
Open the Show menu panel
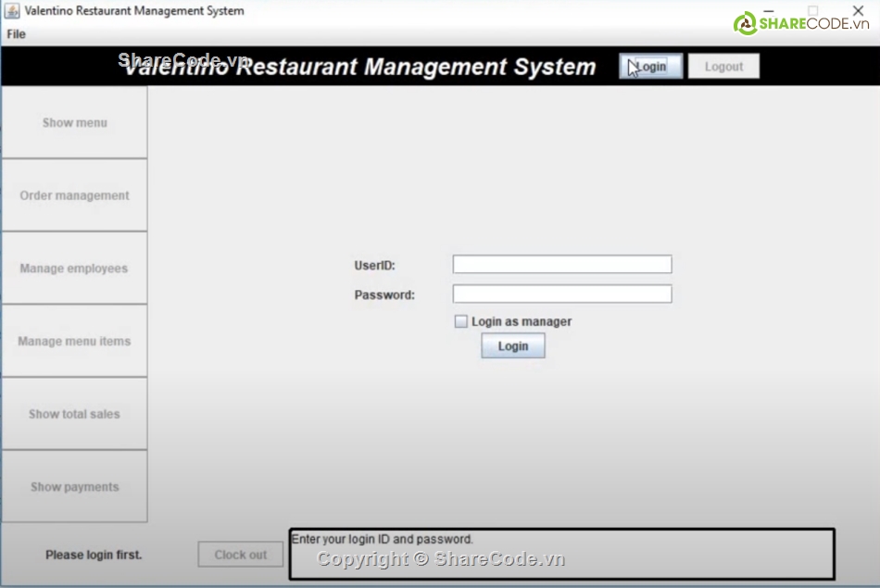75,122
